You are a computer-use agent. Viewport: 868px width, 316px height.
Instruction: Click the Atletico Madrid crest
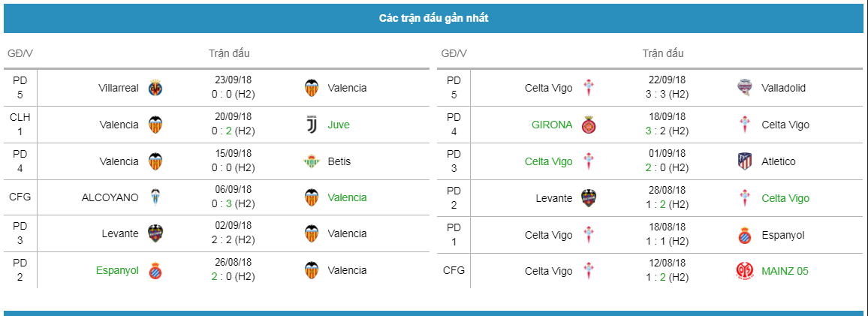pyautogui.click(x=745, y=161)
